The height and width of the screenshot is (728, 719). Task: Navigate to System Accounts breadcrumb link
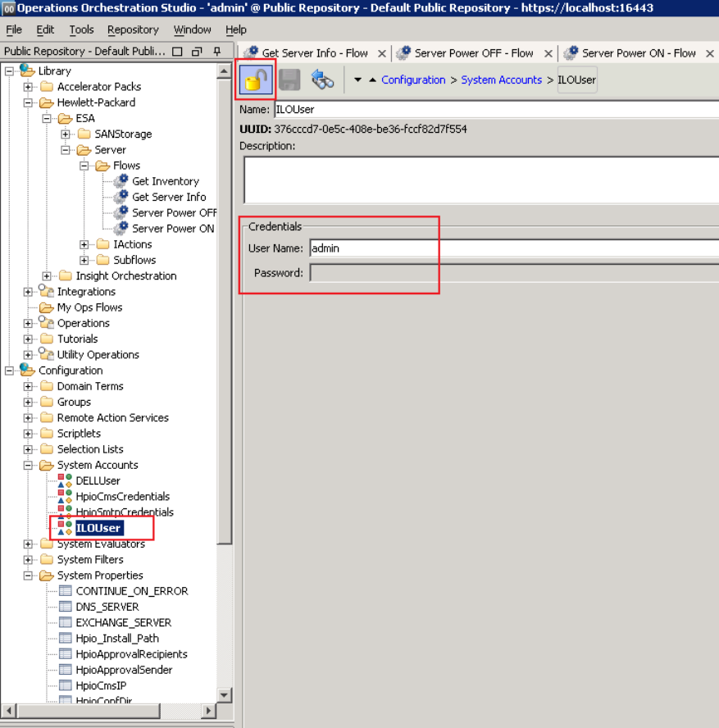[x=501, y=80]
